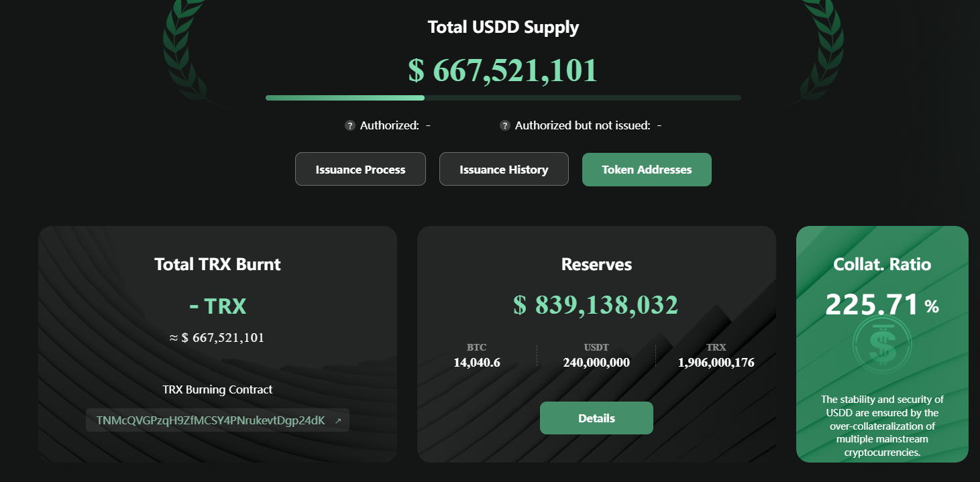Show Token Addresses
Screen dimensions: 980x482
pos(647,170)
